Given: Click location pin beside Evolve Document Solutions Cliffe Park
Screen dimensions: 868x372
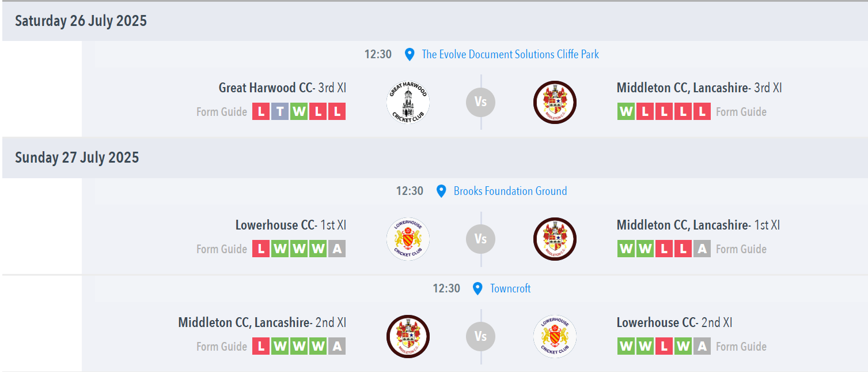Looking at the screenshot, I should (x=410, y=55).
